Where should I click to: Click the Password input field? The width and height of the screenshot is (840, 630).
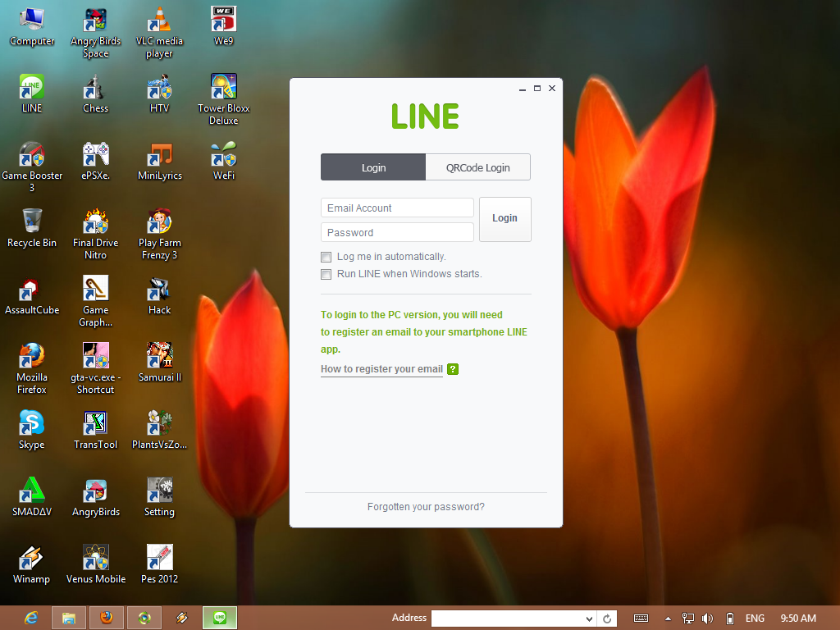click(x=397, y=232)
